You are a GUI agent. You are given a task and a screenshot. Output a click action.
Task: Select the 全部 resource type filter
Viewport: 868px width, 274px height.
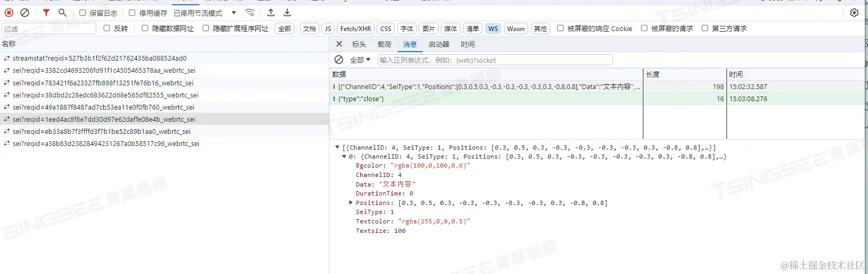click(x=285, y=28)
